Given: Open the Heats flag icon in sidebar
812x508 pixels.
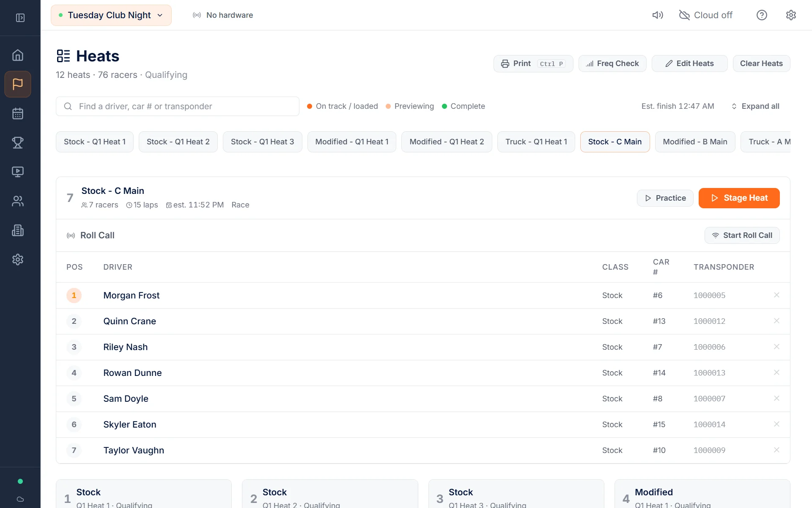Looking at the screenshot, I should tap(18, 84).
